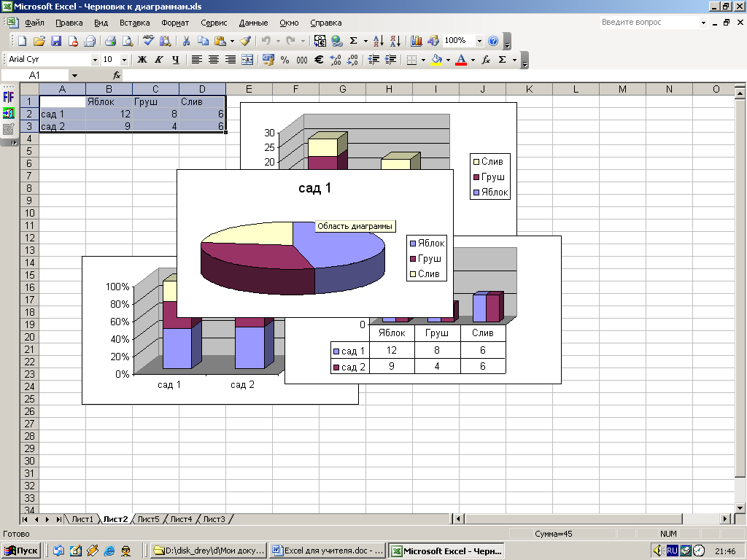Switch to the Лист5 sheet tab
The width and height of the screenshot is (747, 560).
click(x=148, y=519)
